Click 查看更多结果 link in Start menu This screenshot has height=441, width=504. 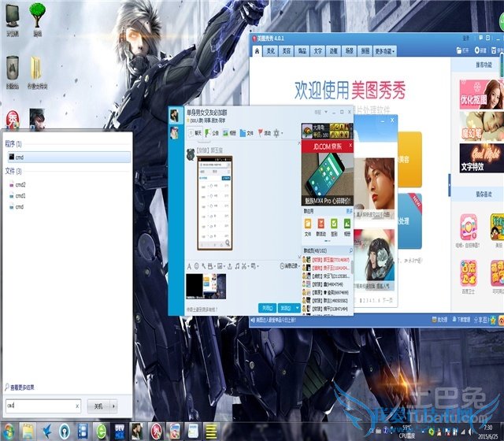(29, 387)
